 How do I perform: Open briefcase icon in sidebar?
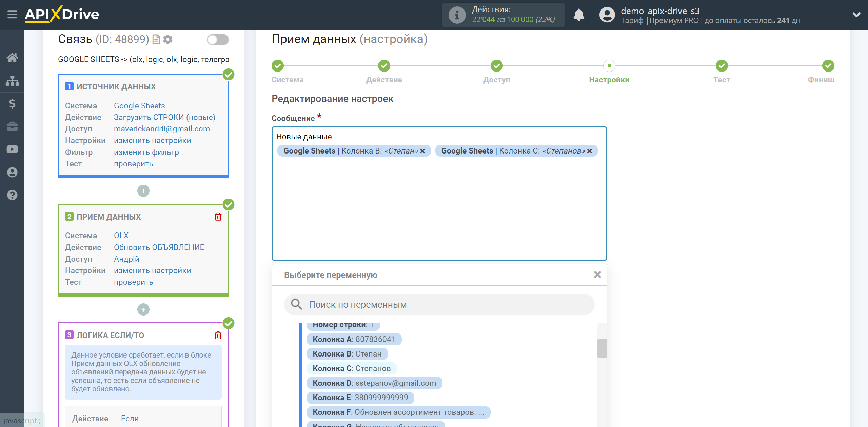12,126
